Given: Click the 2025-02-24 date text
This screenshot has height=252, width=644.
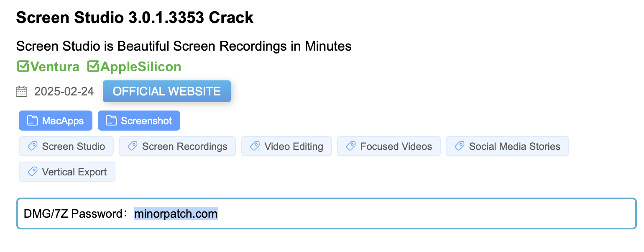Looking at the screenshot, I should tap(64, 92).
